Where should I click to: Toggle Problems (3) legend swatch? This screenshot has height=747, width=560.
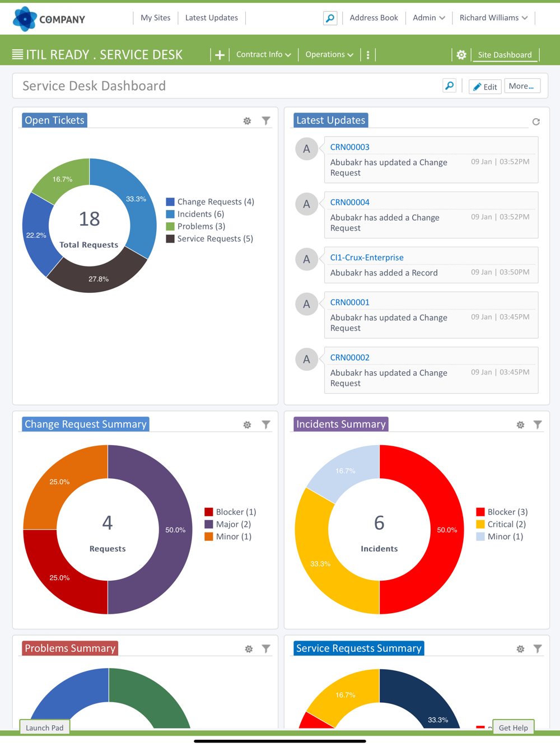click(170, 226)
